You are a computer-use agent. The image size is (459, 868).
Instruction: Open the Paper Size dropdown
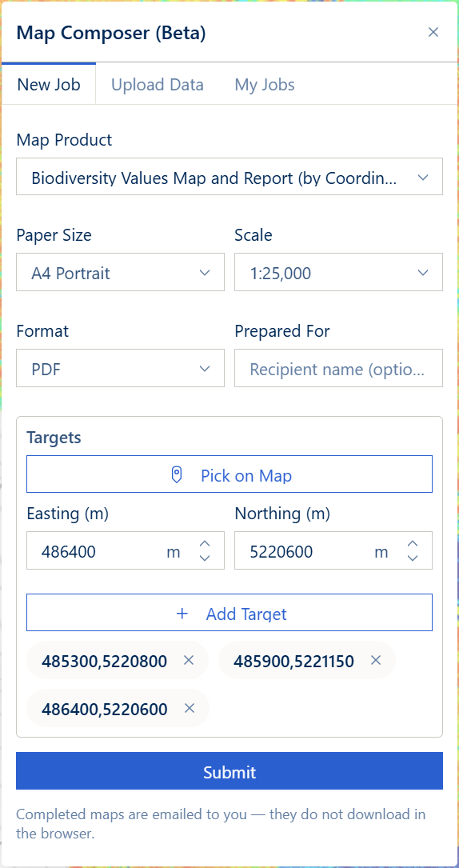point(120,272)
